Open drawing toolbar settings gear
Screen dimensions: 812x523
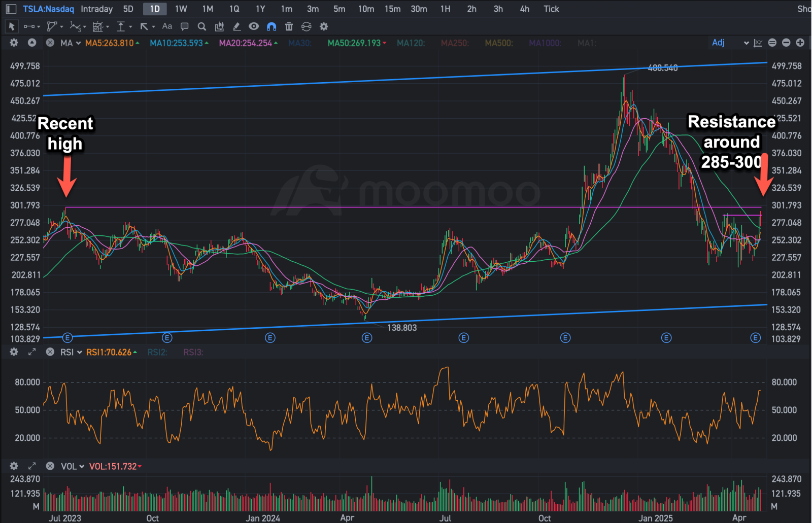[x=324, y=26]
